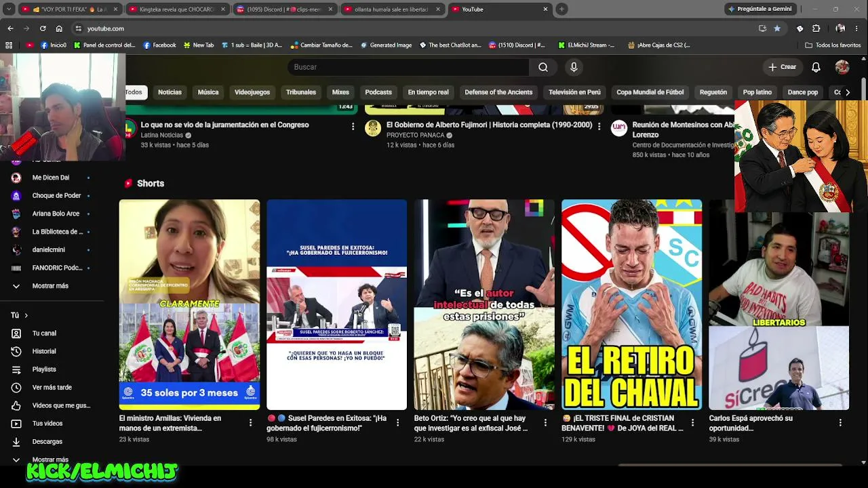This screenshot has width=868, height=488.
Task: Open options for the Susel Paredes short
Action: pyautogui.click(x=398, y=423)
